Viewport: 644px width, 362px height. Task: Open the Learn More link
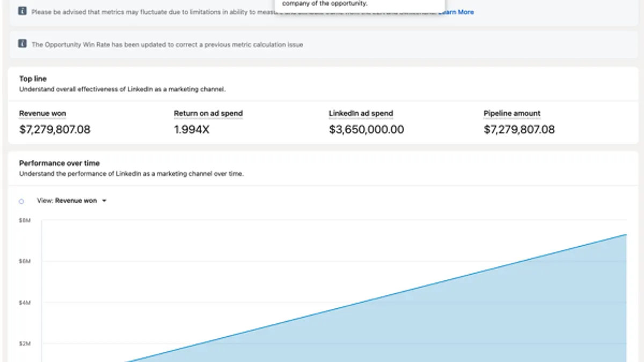pos(456,12)
